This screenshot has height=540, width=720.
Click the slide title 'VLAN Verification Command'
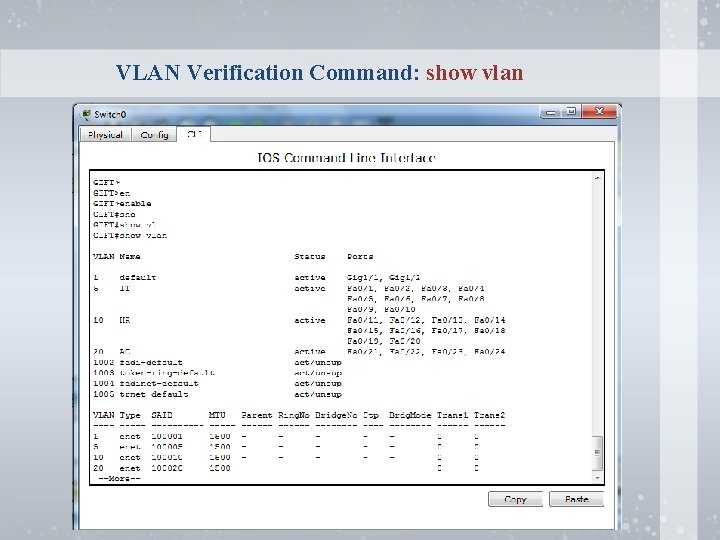pos(267,73)
